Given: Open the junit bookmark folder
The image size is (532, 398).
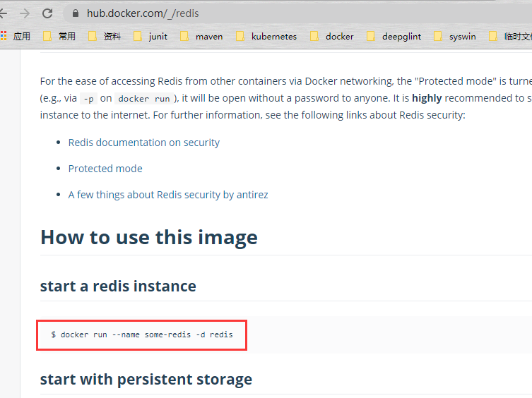Looking at the screenshot, I should coord(150,36).
